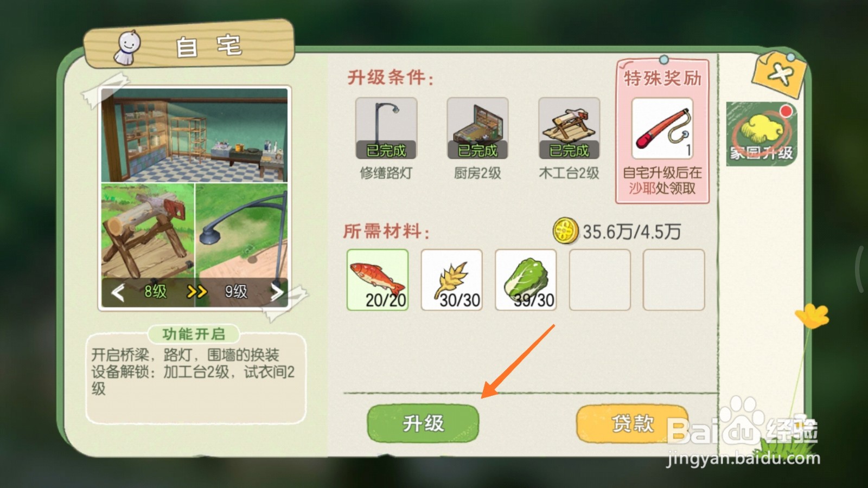Tap the wheat material slot 30/30

pyautogui.click(x=452, y=280)
